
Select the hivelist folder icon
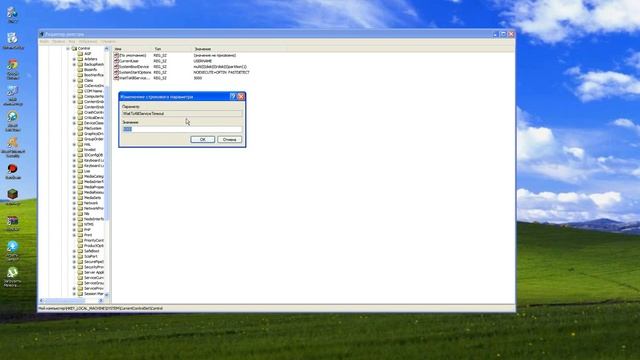(80, 150)
